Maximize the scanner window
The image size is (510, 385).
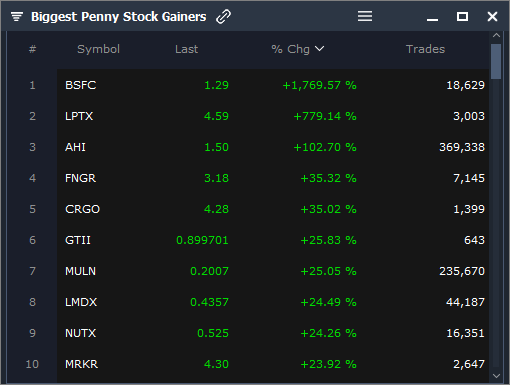pos(462,16)
